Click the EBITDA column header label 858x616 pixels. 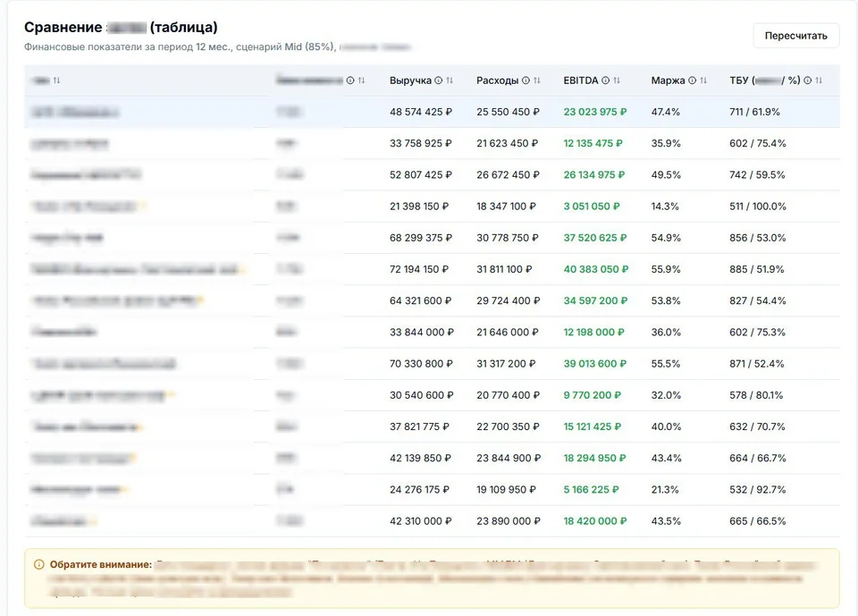coord(581,80)
